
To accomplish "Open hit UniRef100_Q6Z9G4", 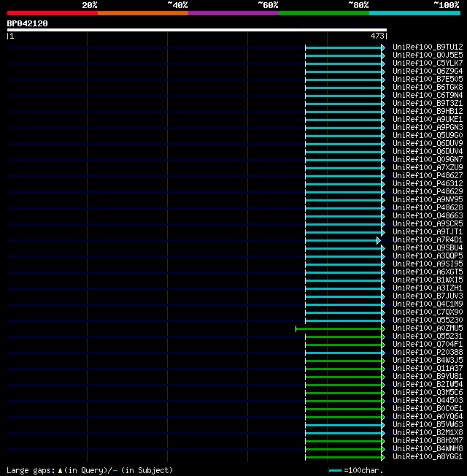I will coord(428,71).
